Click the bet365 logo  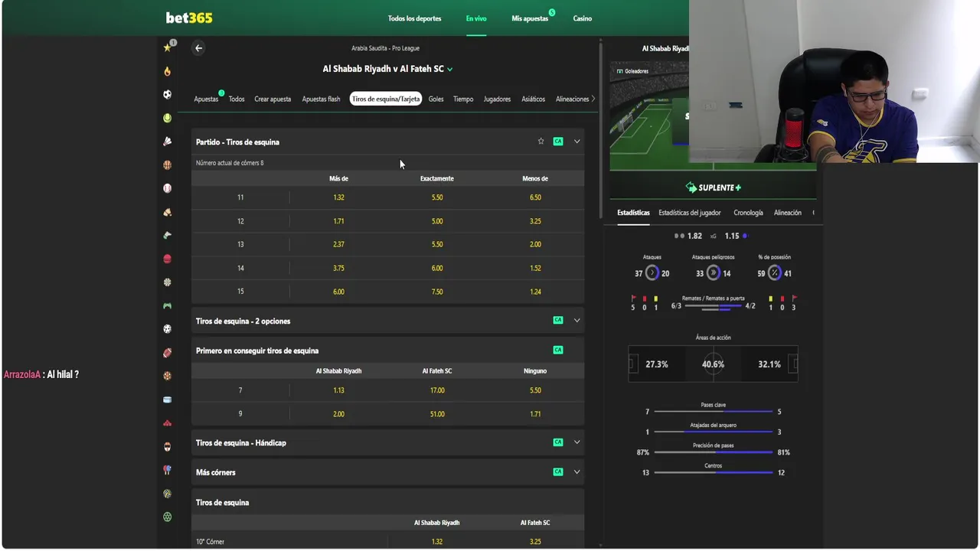[x=189, y=18]
